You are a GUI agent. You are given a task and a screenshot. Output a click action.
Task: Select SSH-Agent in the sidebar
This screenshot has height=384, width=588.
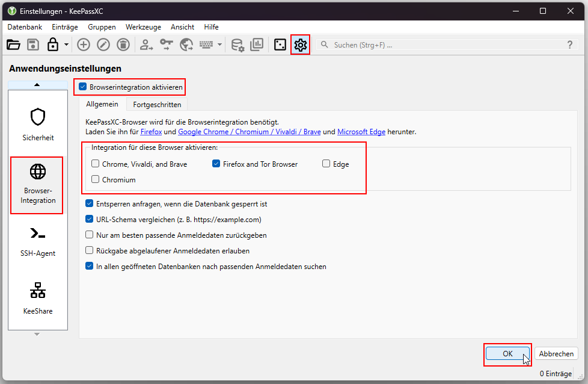click(x=38, y=242)
